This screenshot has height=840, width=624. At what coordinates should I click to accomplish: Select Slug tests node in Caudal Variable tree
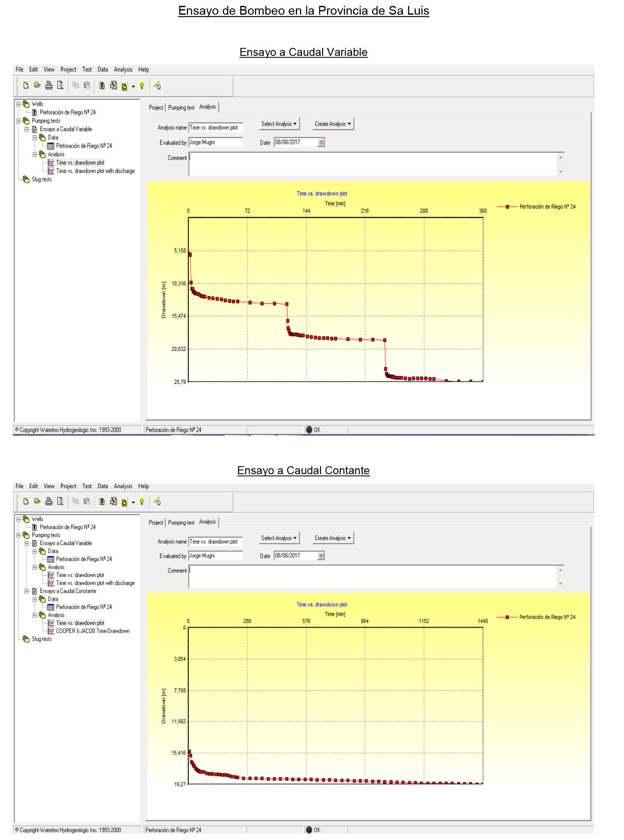(x=42, y=180)
